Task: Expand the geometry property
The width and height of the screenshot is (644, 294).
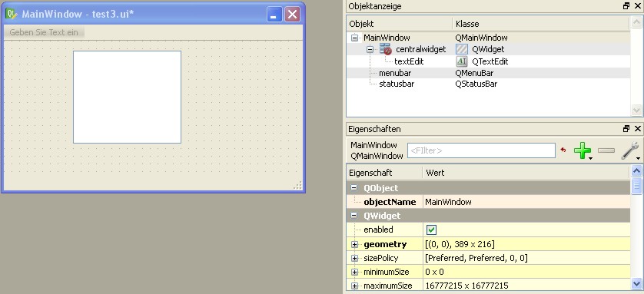Action: coord(354,244)
